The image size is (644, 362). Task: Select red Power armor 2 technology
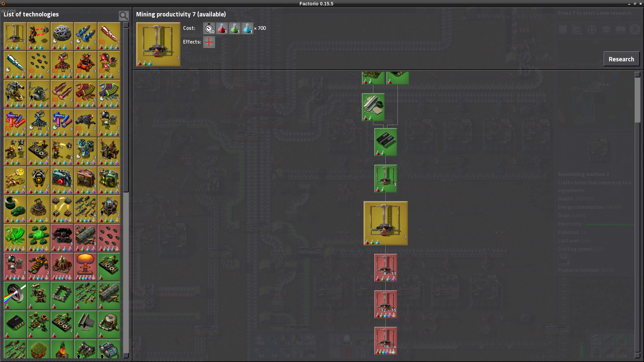[x=39, y=267]
